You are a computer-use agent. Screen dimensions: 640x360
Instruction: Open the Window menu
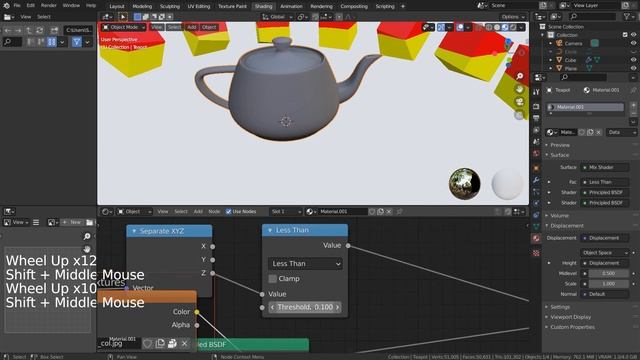coord(71,6)
